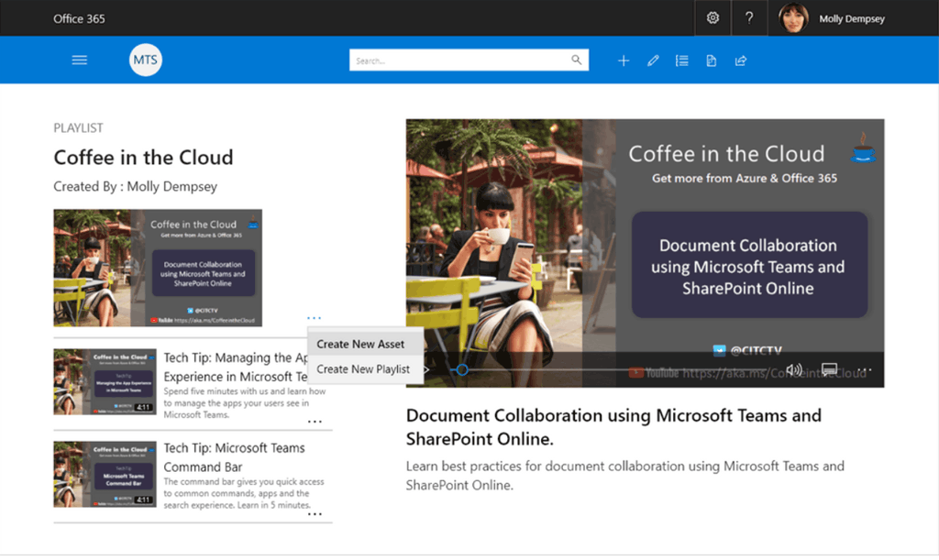Click the document page icon in toolbar
The image size is (939, 560).
click(711, 60)
